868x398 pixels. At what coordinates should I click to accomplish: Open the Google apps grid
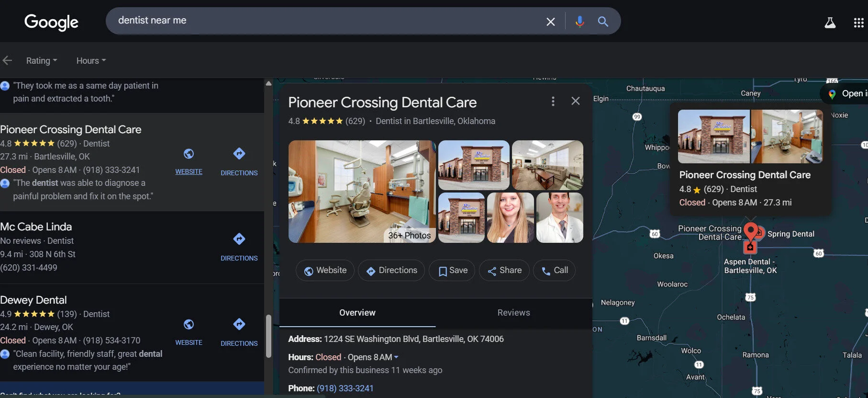(x=858, y=23)
